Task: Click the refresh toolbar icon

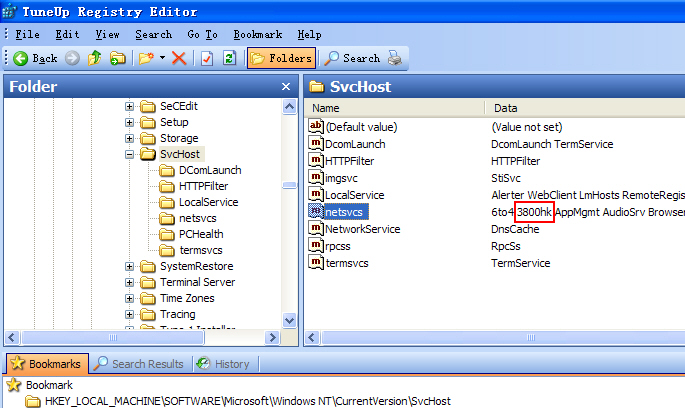Action: [229, 58]
